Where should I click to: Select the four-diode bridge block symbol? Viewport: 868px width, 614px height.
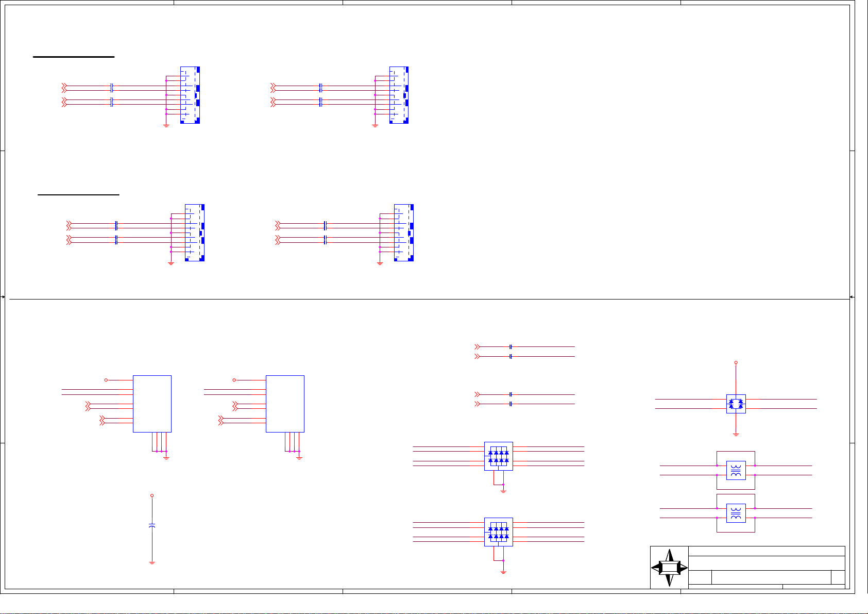[x=736, y=404]
